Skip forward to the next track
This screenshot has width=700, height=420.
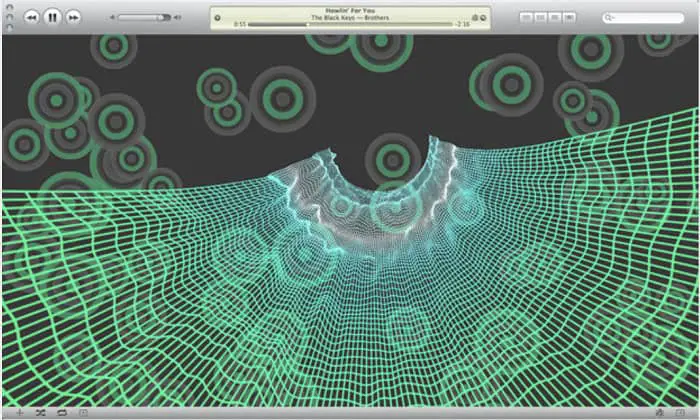pyautogui.click(x=73, y=17)
